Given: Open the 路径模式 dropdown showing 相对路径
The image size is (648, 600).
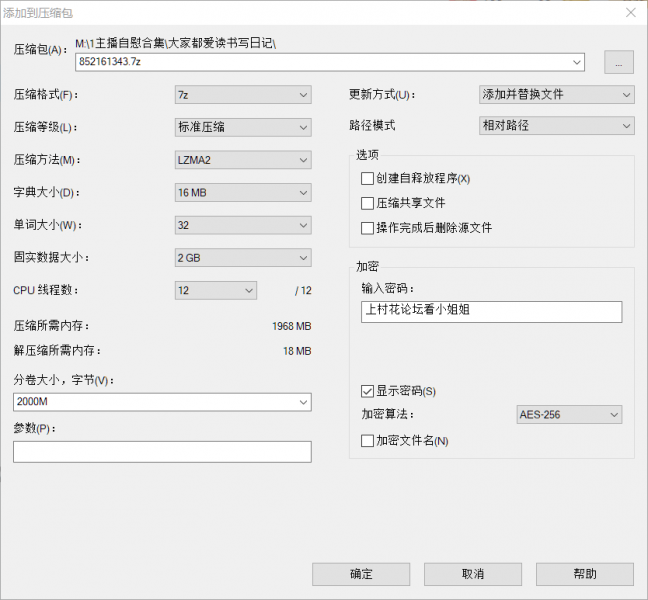Looking at the screenshot, I should coord(557,126).
